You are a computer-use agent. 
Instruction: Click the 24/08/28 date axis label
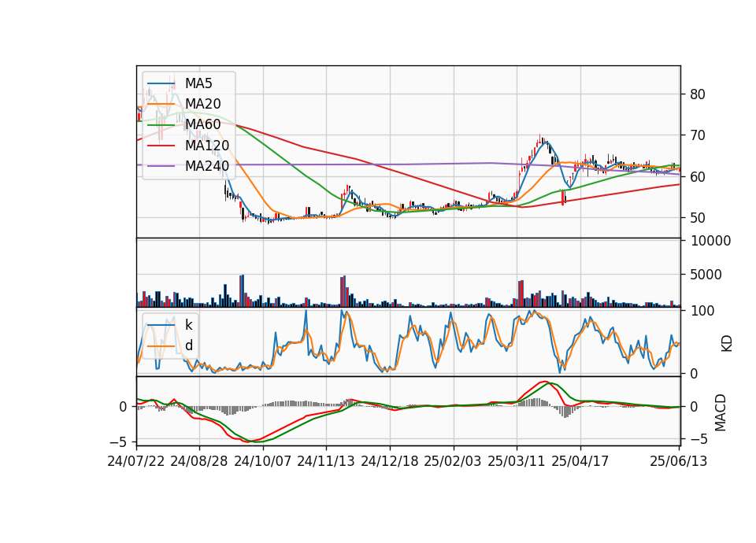click(199, 461)
